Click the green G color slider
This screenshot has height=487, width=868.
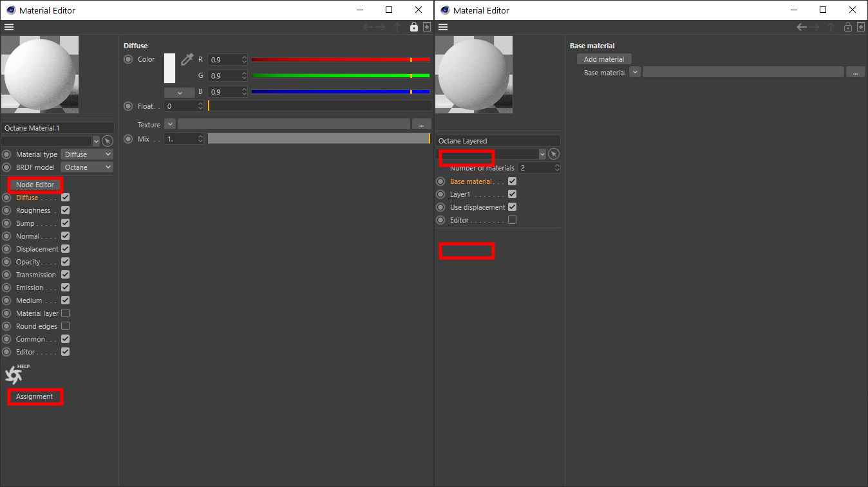pyautogui.click(x=341, y=75)
